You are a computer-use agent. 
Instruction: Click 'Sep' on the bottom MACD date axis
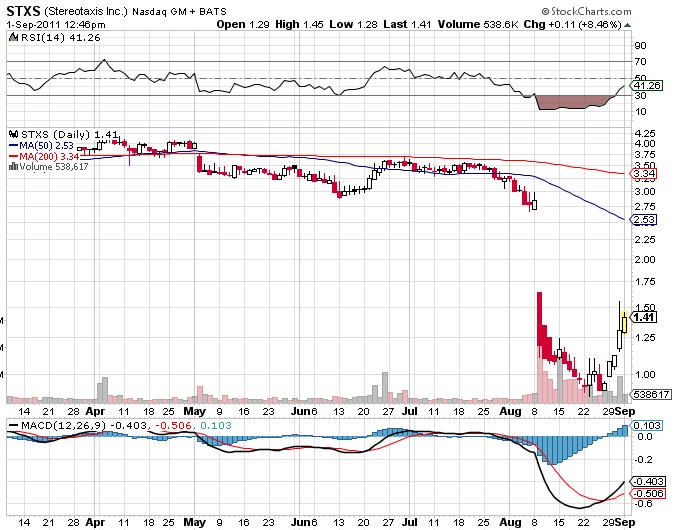625,522
